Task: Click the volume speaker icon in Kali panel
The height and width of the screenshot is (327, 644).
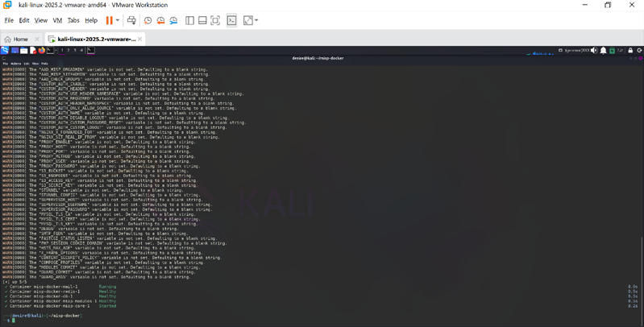Action: pos(594,50)
